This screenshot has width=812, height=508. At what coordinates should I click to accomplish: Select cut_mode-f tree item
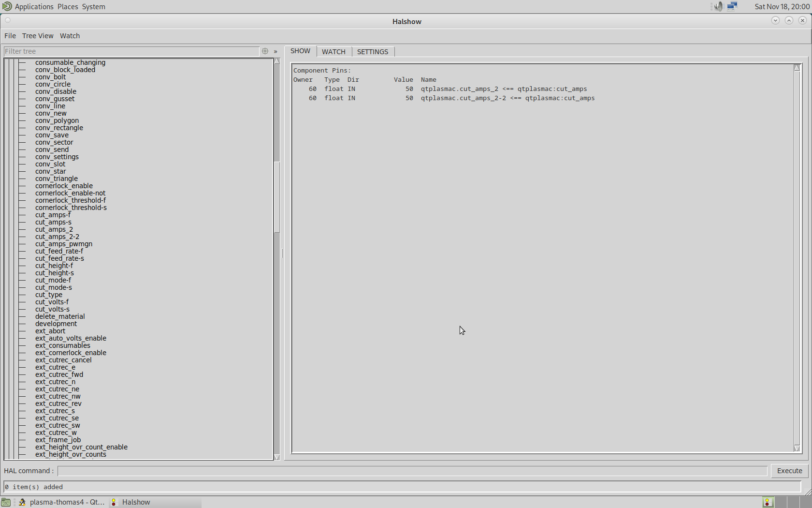(53, 280)
